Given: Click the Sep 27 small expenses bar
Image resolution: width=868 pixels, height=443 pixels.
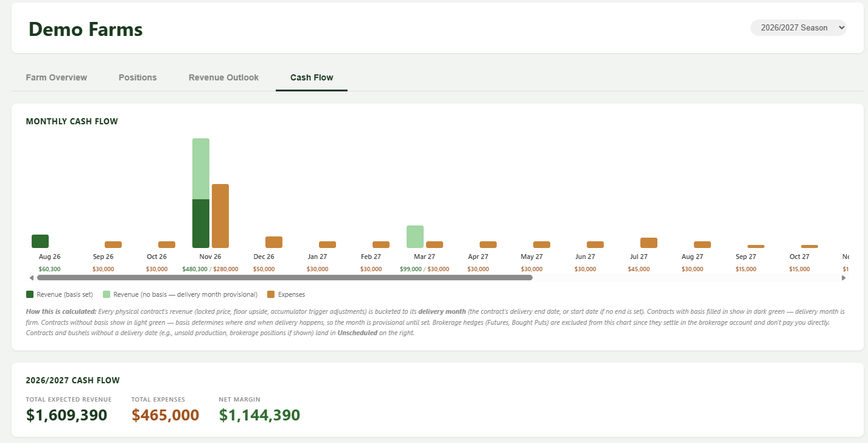Looking at the screenshot, I should point(756,246).
